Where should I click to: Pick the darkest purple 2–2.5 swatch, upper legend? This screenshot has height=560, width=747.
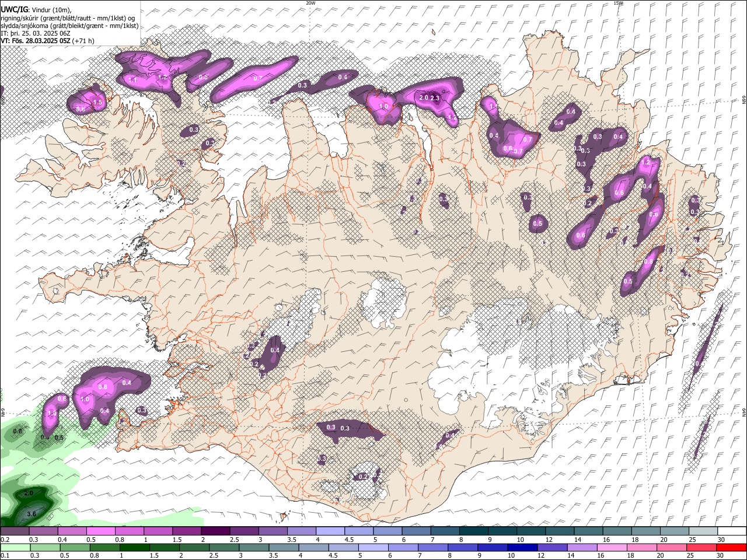pyautogui.click(x=215, y=531)
